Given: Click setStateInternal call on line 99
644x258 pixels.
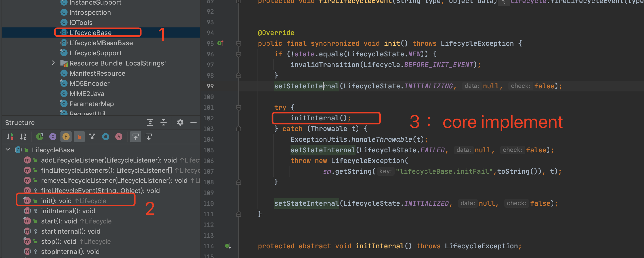Looking at the screenshot, I should point(307,86).
